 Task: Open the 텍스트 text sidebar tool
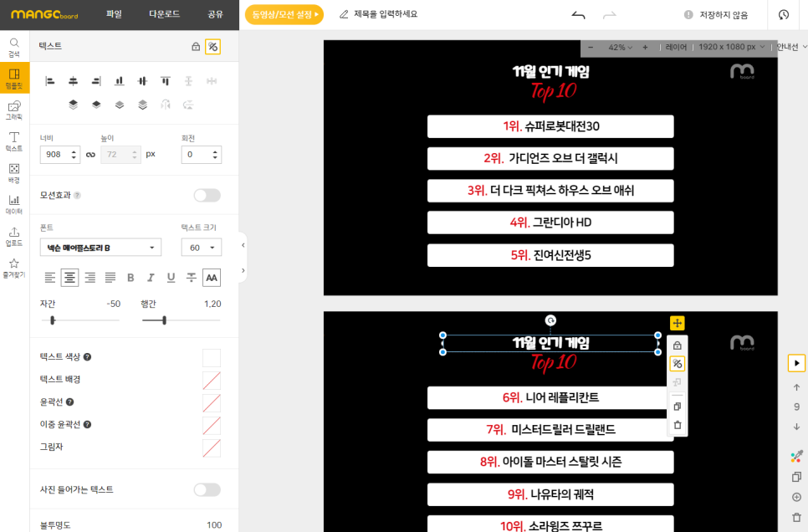[x=14, y=141]
